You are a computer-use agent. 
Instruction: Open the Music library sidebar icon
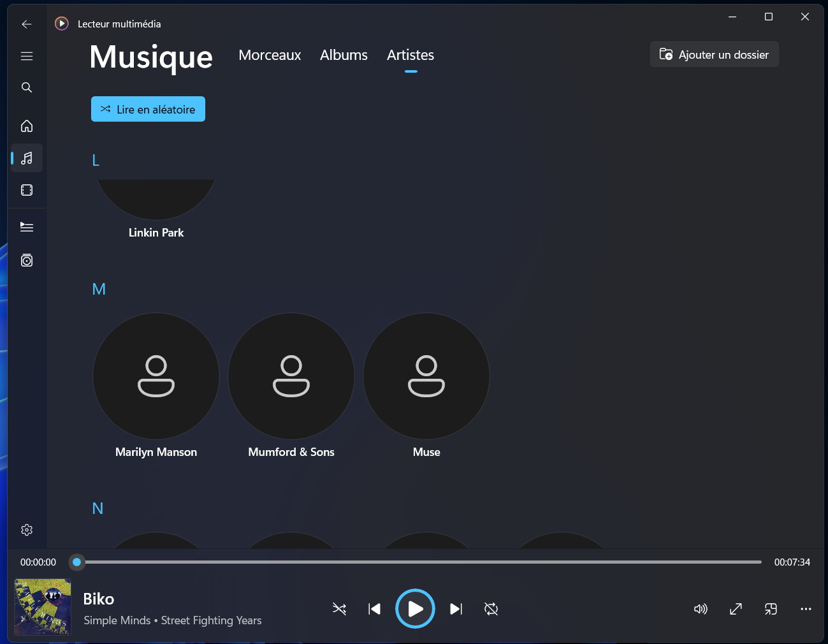click(27, 158)
